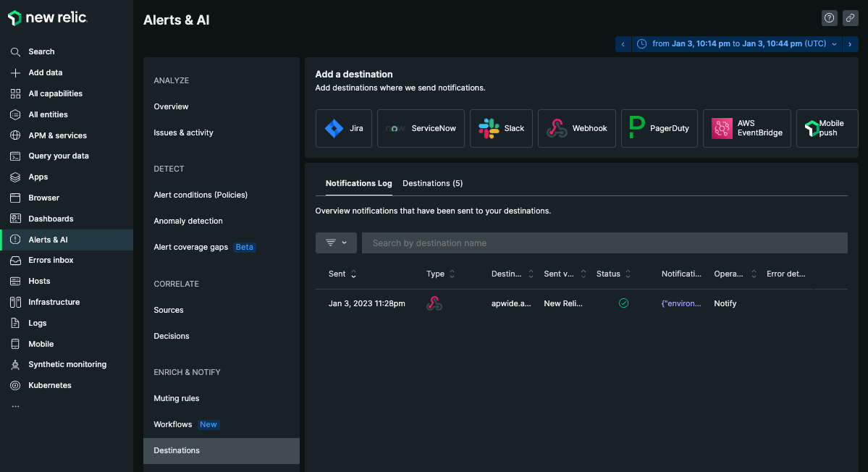Image resolution: width=868 pixels, height=472 pixels.
Task: Click the webhook type icon in log row
Action: (x=434, y=303)
